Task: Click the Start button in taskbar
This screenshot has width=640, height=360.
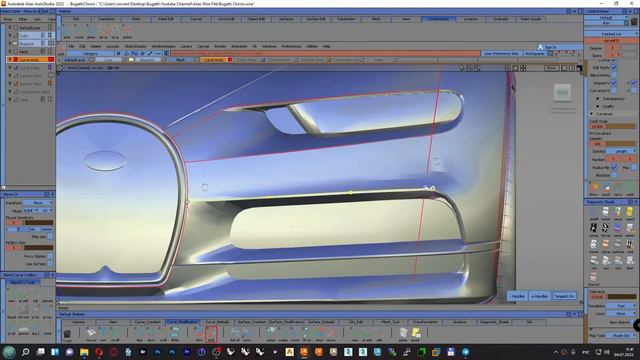Action: 9,352
